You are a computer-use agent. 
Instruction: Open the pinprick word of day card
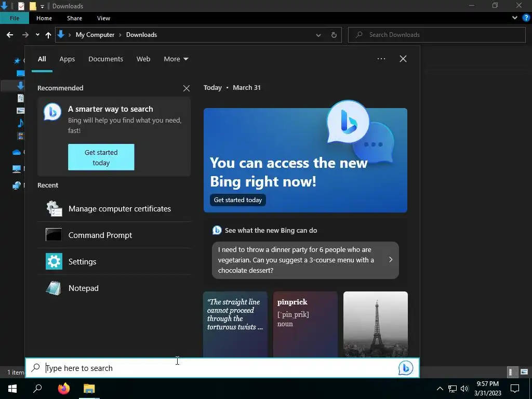(x=305, y=324)
